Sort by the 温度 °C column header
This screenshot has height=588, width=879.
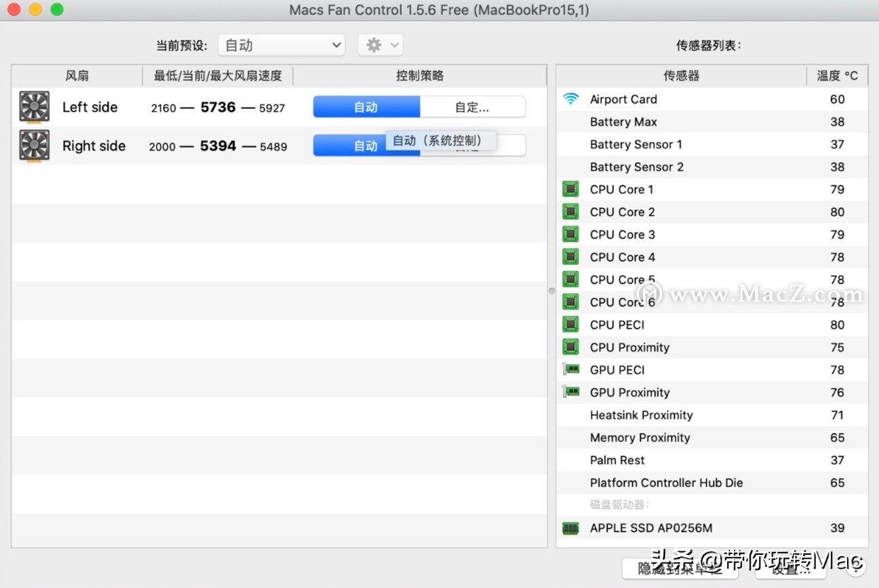pyautogui.click(x=837, y=76)
